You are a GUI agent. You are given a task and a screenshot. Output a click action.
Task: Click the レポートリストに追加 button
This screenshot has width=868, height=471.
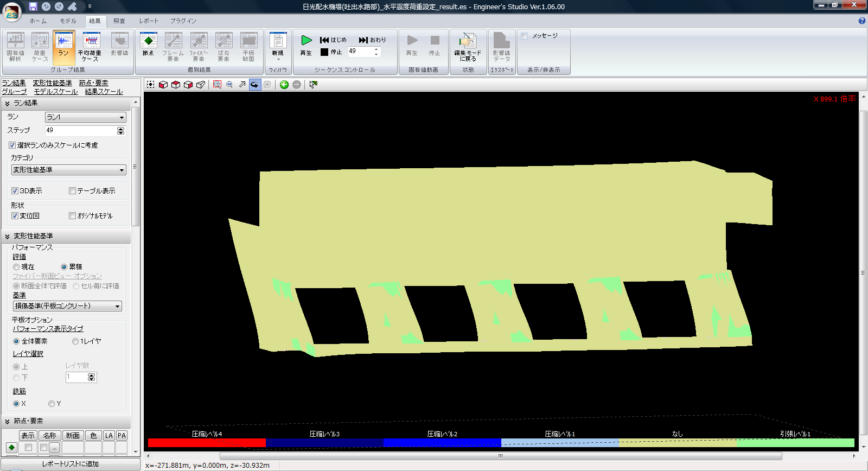(70, 464)
